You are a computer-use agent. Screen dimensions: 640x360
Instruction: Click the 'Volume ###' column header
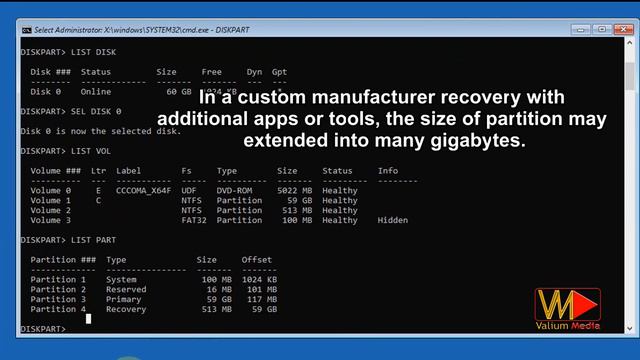click(56, 171)
